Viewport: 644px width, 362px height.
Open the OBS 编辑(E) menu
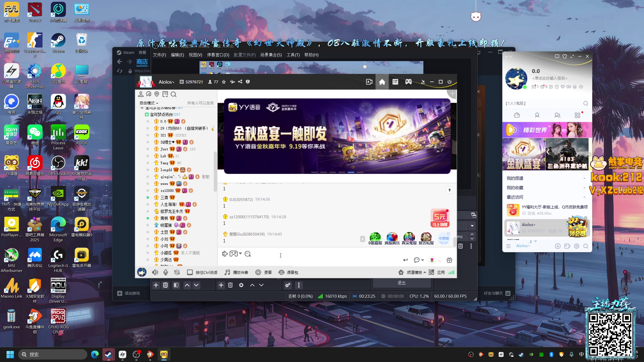tap(177, 55)
